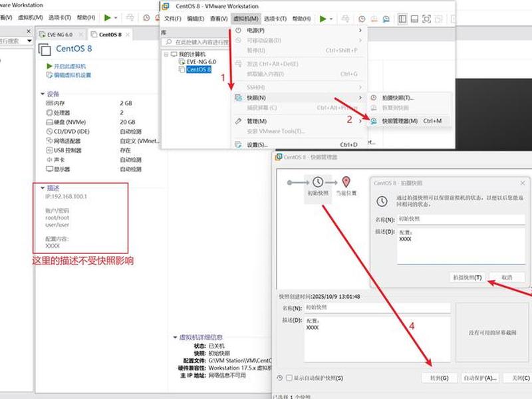Select 管理(M) entry in the VM menu

(298, 121)
